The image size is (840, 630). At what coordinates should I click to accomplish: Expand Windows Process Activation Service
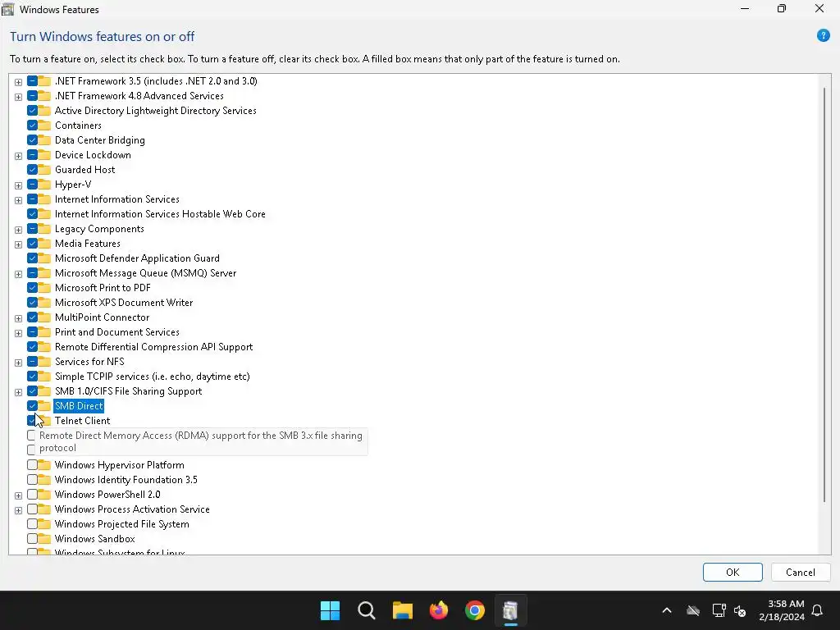pyautogui.click(x=18, y=510)
